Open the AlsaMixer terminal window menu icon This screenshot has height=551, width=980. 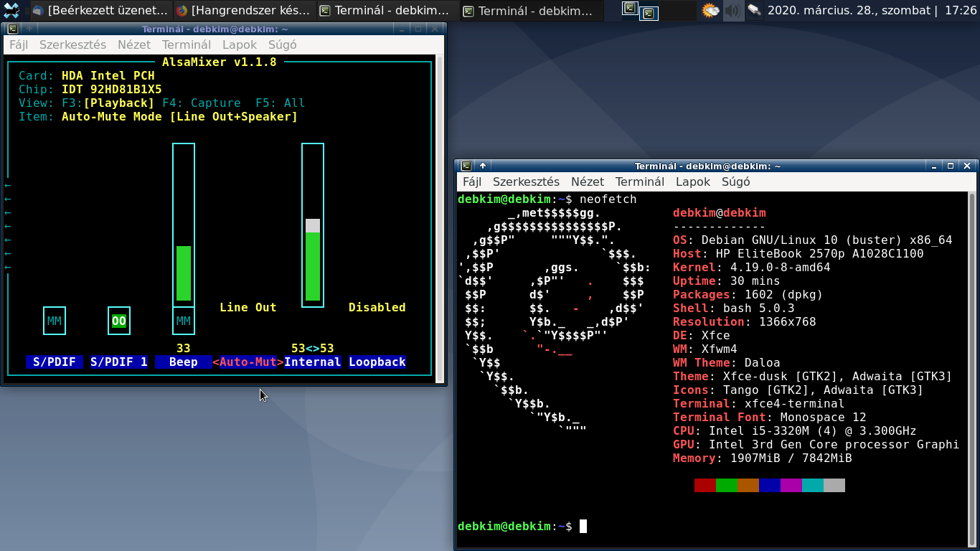(x=12, y=29)
